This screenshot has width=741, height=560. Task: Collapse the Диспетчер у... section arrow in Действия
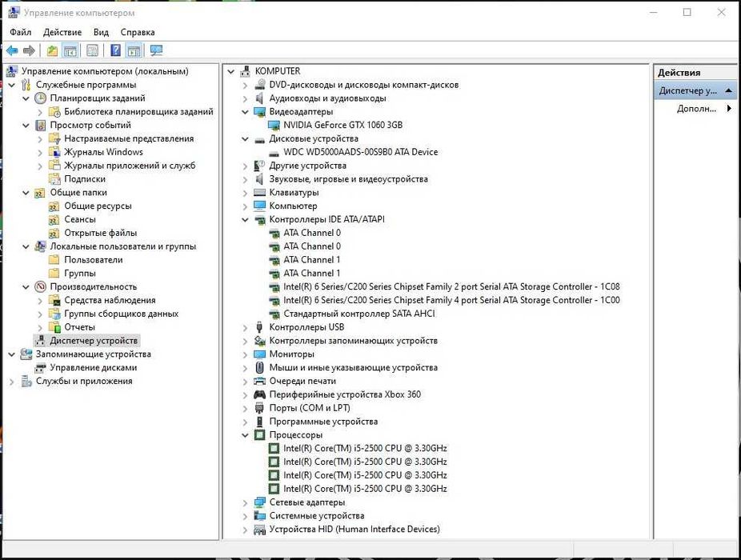728,90
